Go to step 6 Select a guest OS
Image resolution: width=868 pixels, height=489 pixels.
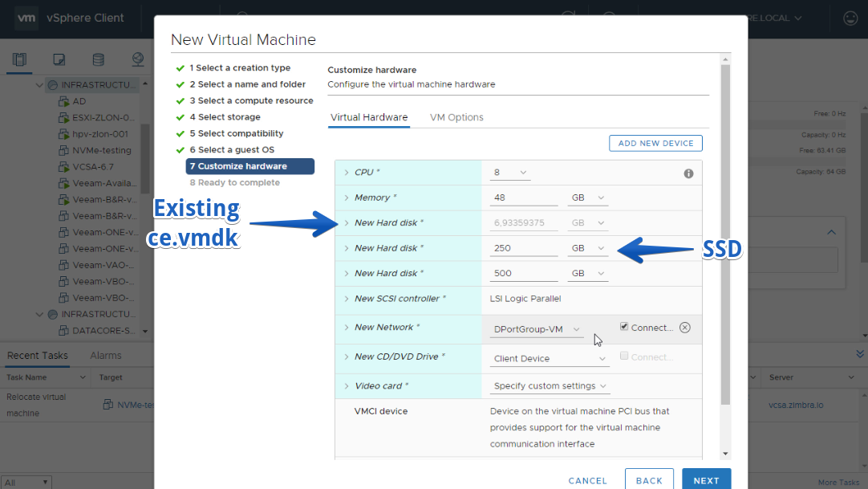231,149
